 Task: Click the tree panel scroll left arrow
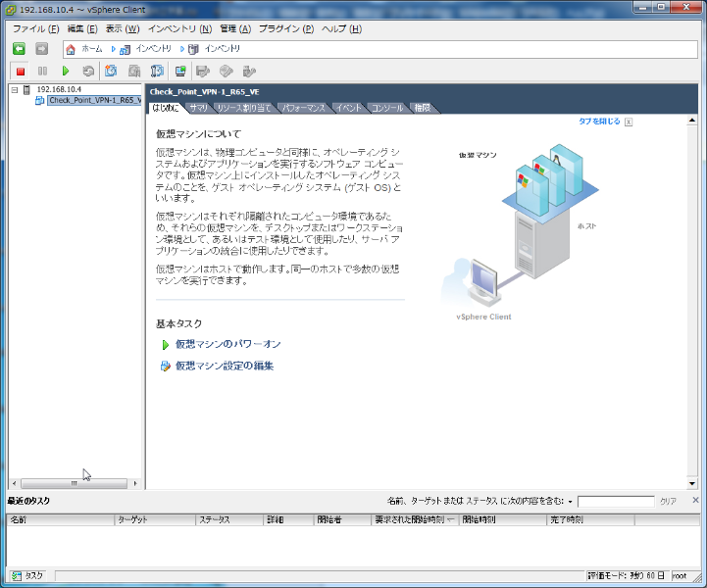[15, 483]
